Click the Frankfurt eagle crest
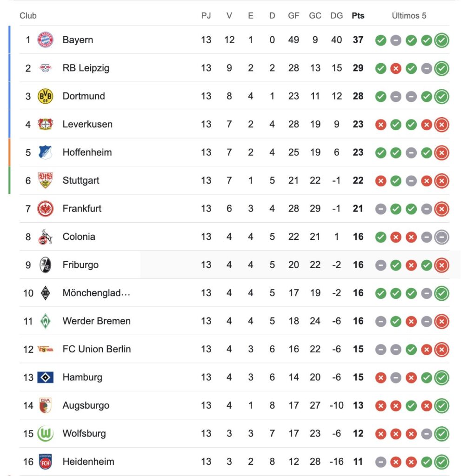Image resolution: width=473 pixels, height=476 pixels. tap(46, 209)
